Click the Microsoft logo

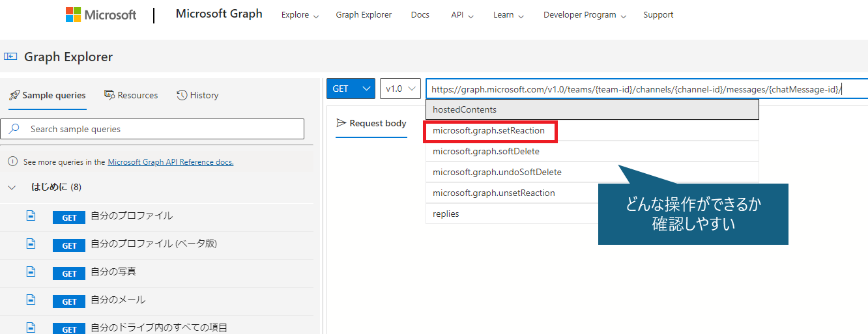point(101,14)
